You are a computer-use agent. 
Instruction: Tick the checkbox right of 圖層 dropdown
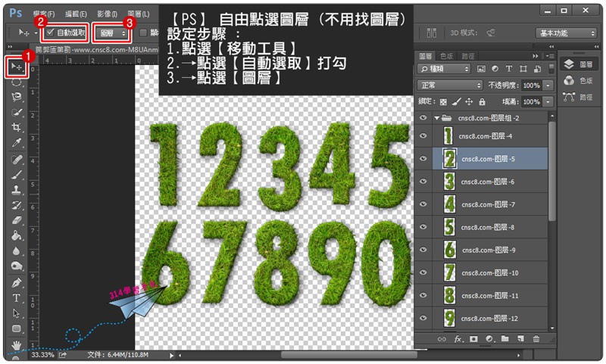click(143, 33)
